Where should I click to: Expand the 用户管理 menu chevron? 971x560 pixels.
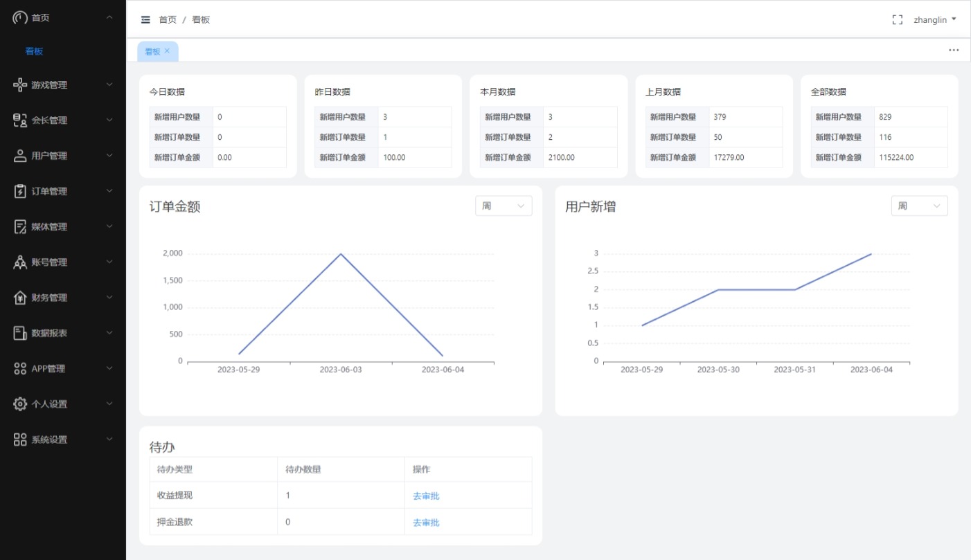pyautogui.click(x=109, y=156)
